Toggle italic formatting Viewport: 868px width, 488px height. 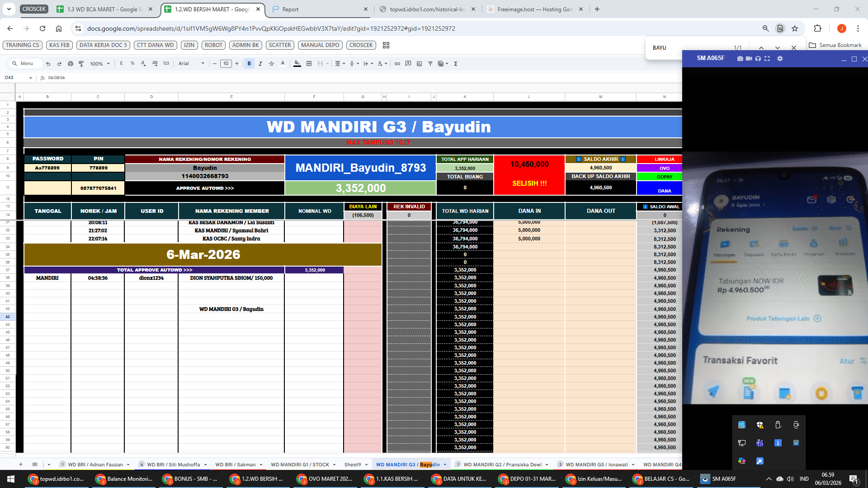(x=260, y=64)
